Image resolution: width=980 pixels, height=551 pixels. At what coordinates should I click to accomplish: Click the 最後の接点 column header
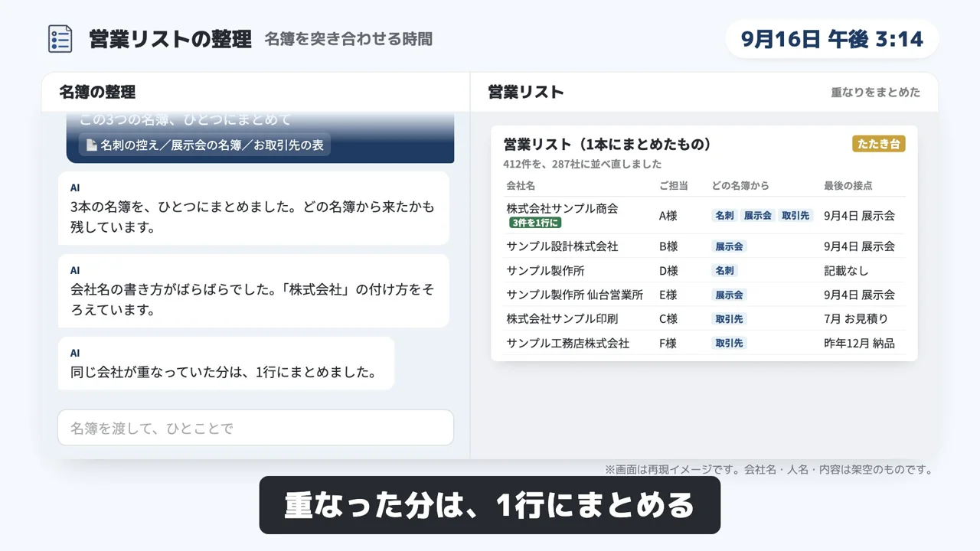click(x=848, y=185)
